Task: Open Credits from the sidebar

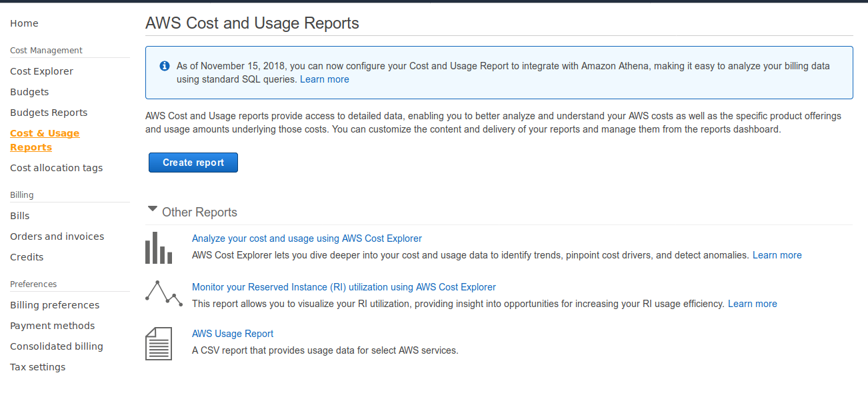Action: 27,257
